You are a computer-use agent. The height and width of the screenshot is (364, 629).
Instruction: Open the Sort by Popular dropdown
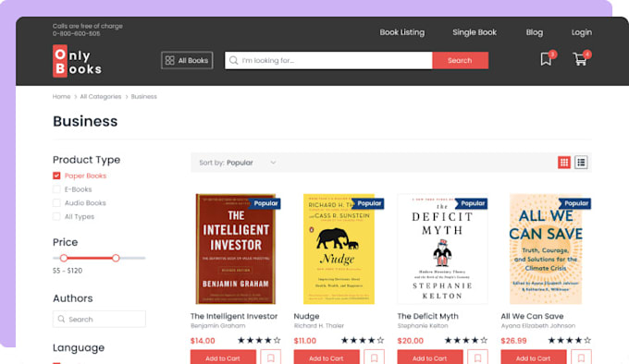pyautogui.click(x=238, y=163)
